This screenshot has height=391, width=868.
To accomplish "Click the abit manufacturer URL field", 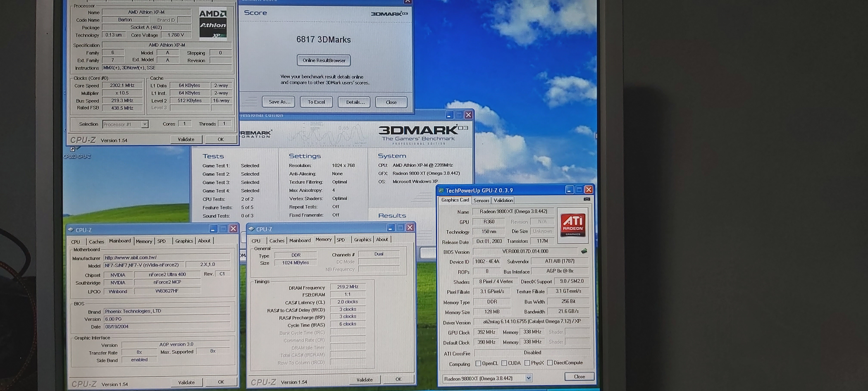I will coord(167,258).
